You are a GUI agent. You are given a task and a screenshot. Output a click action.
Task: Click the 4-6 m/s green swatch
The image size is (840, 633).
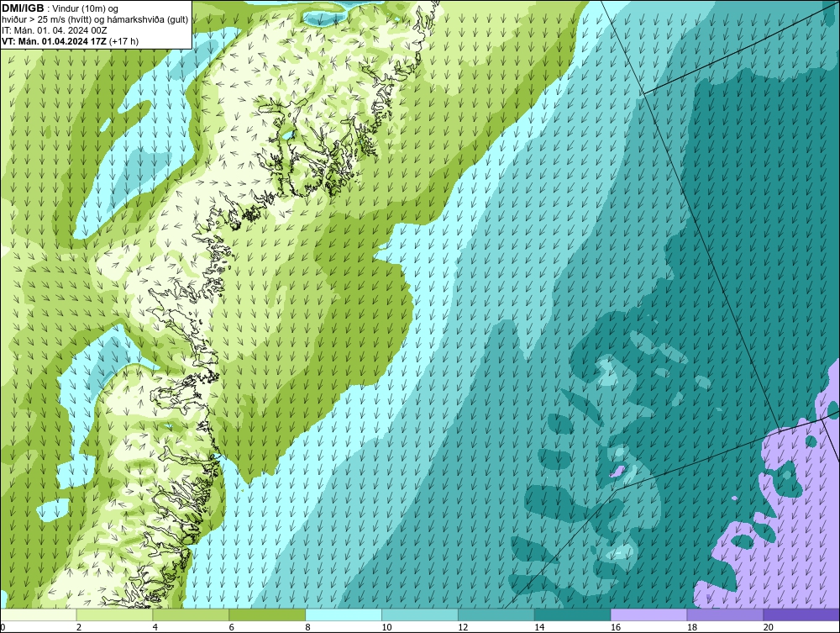click(x=191, y=615)
